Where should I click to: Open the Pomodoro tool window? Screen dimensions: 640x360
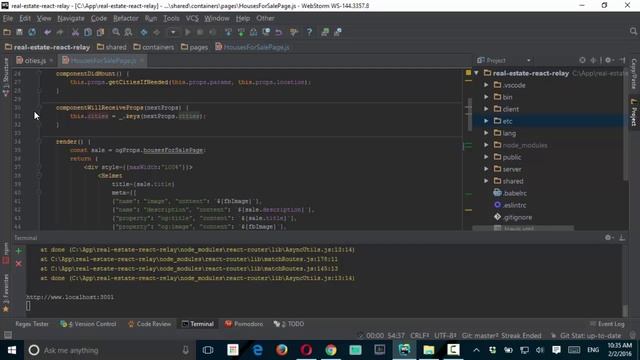(x=244, y=324)
